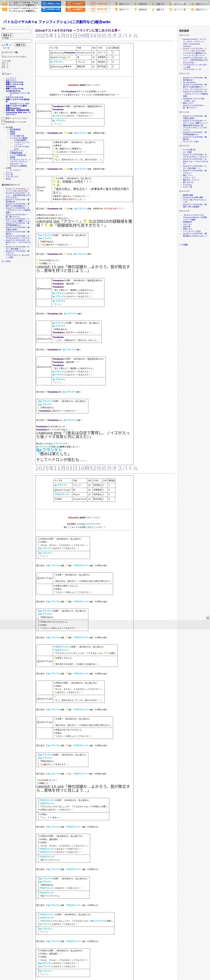The image size is (210, 980).
Task: Open 愚痴板 link
Action: (x=13, y=157)
